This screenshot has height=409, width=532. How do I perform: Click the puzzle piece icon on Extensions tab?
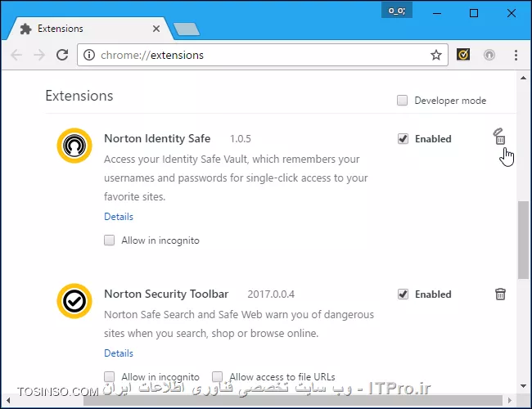[x=25, y=29]
